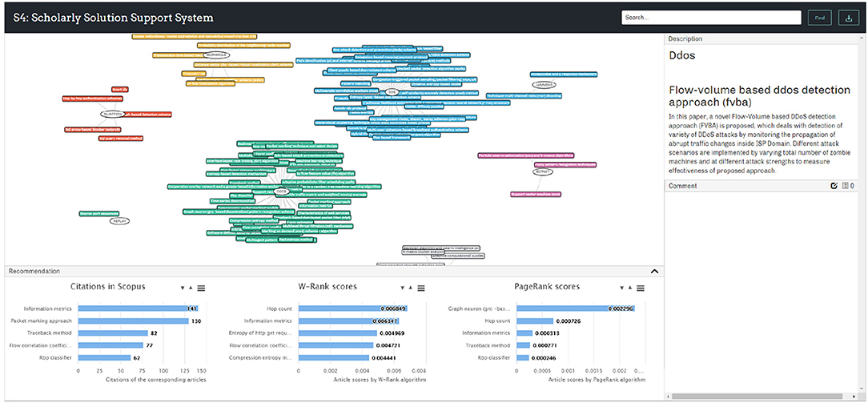
Task: Open the Citations in Scopus chart menu
Action: [x=201, y=288]
